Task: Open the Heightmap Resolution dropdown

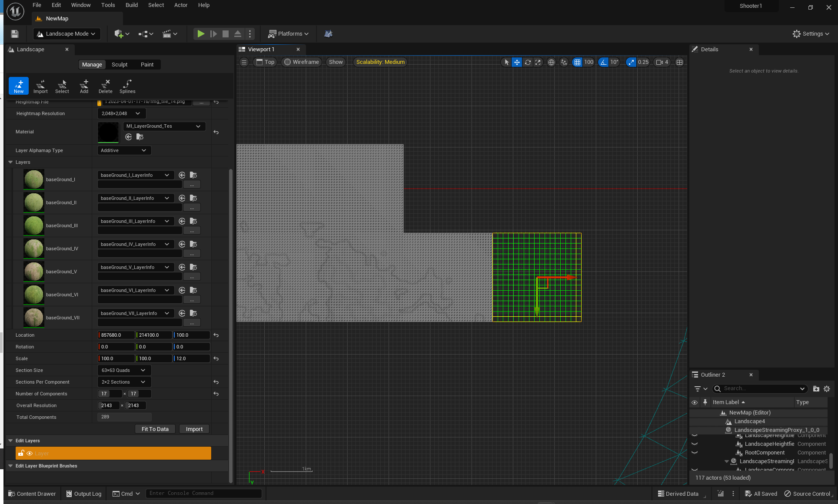Action: [121, 113]
